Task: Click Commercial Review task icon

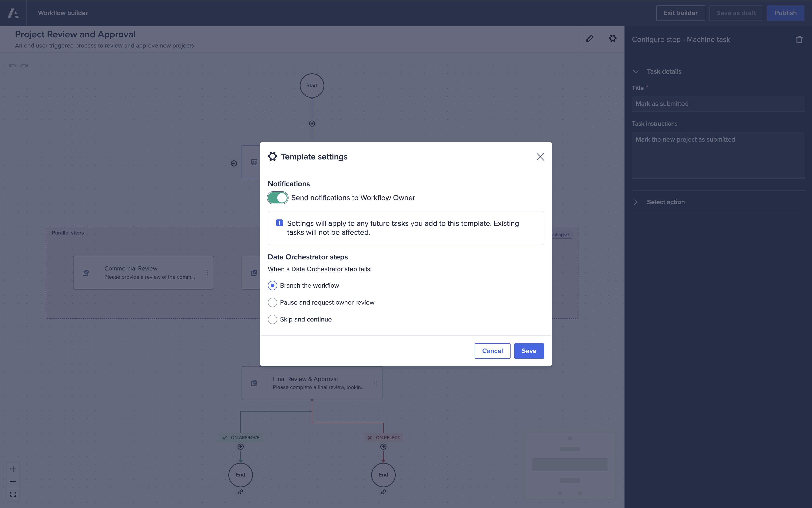Action: 86,273
